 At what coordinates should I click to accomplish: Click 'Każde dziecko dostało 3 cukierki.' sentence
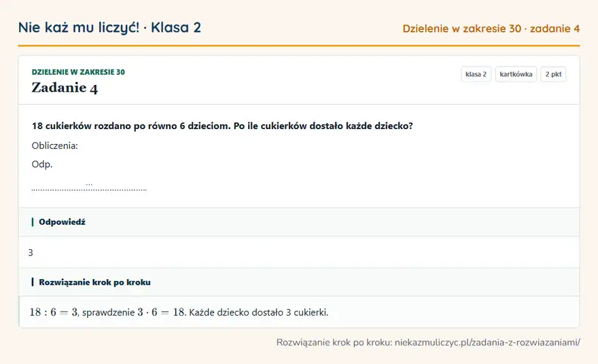coord(259,312)
